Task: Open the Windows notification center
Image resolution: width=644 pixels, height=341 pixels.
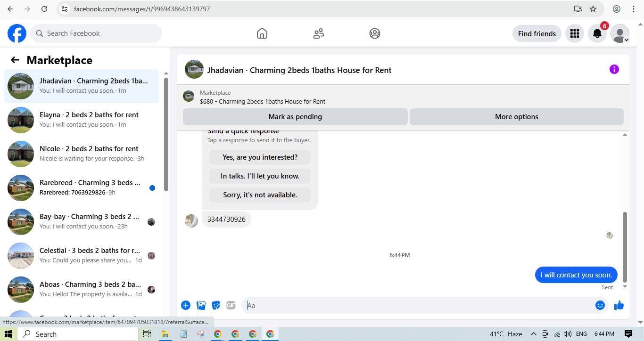Action: tap(628, 334)
